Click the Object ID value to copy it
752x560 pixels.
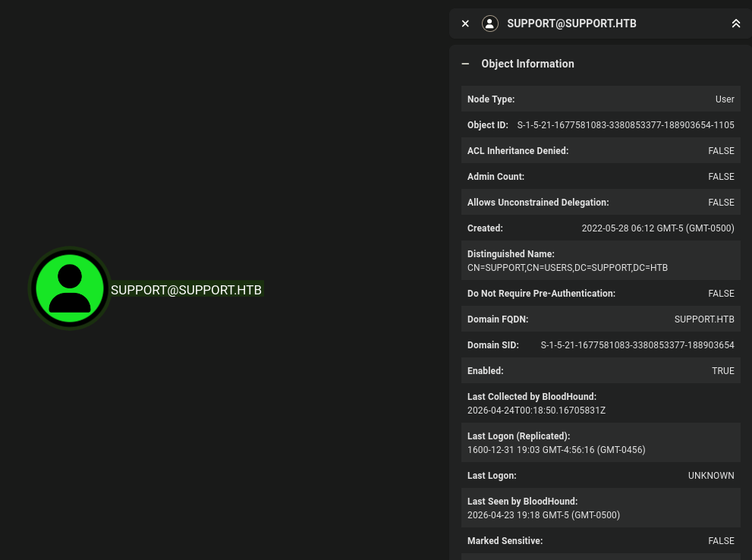[625, 125]
